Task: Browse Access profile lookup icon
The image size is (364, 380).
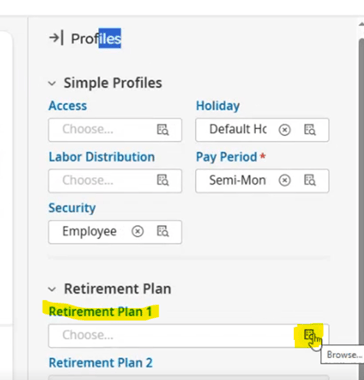Action: (163, 130)
